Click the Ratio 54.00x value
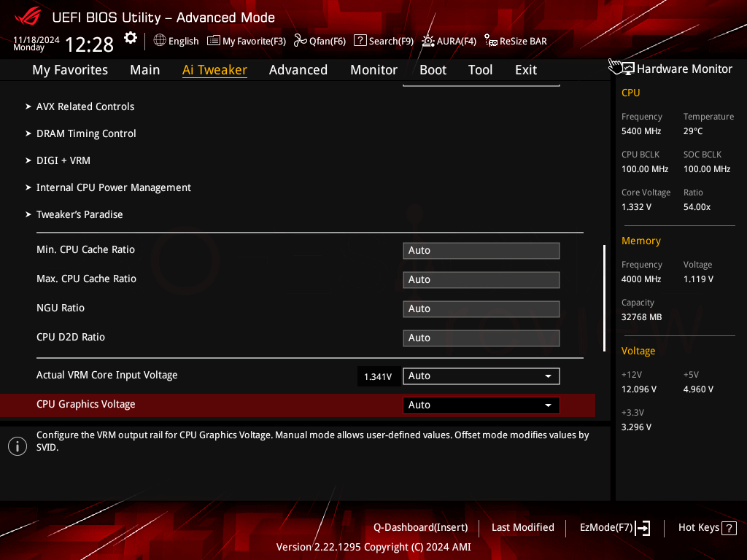The width and height of the screenshot is (747, 560). (x=697, y=207)
